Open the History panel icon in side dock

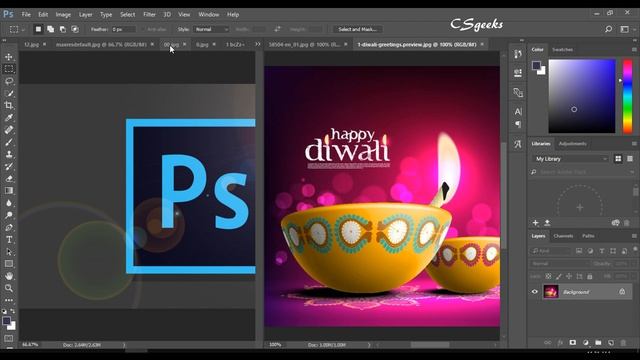(x=518, y=54)
